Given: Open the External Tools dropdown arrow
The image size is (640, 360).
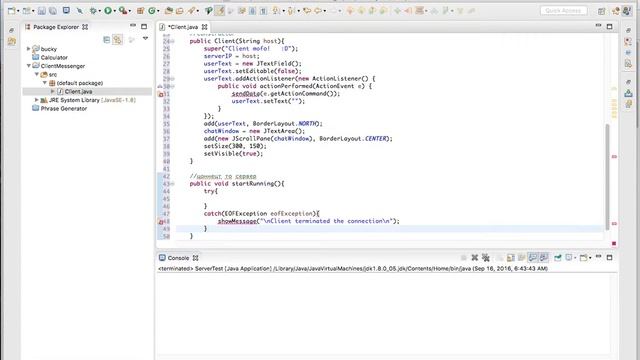Looking at the screenshot, I should pyautogui.click(x=130, y=11).
